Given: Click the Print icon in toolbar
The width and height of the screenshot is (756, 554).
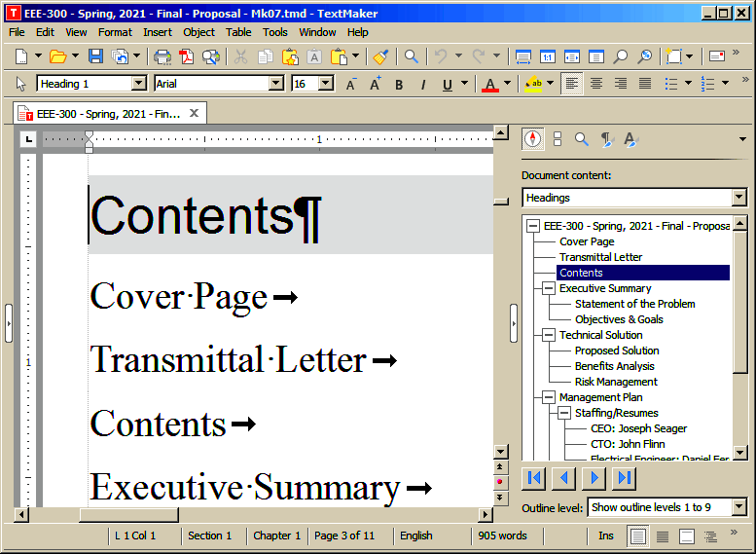Looking at the screenshot, I should point(162,56).
